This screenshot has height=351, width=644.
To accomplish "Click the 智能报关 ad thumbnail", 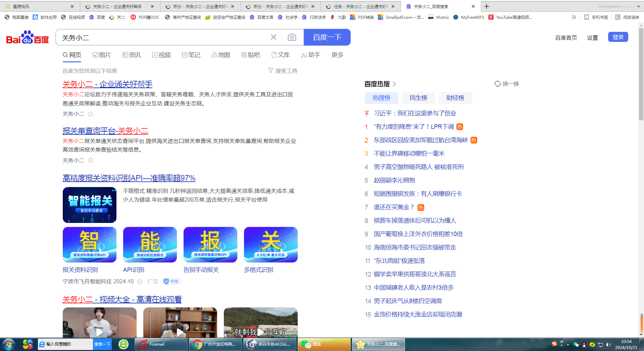I will coord(90,205).
